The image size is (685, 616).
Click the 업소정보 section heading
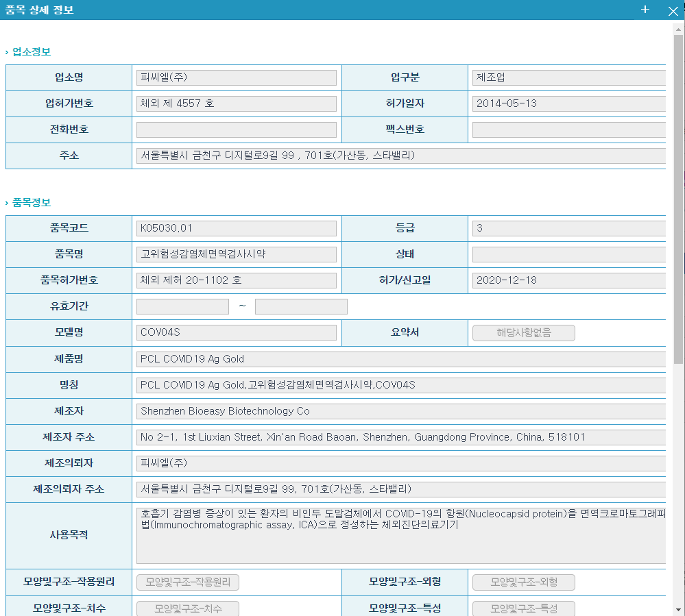pyautogui.click(x=32, y=52)
